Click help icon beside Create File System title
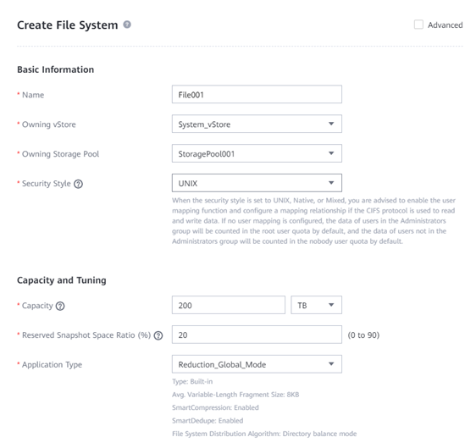Viewport: 476px width, 448px height. coord(127,25)
